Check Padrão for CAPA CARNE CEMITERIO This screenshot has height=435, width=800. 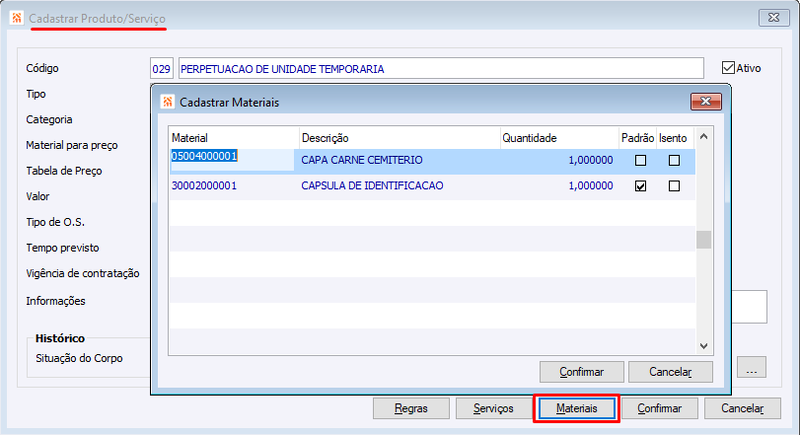(x=640, y=161)
